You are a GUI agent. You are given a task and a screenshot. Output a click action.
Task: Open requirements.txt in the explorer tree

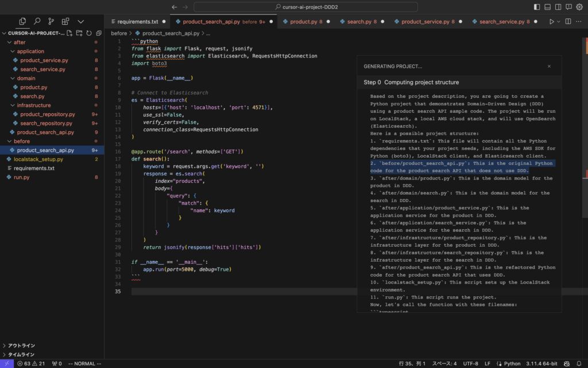[x=52, y=168]
